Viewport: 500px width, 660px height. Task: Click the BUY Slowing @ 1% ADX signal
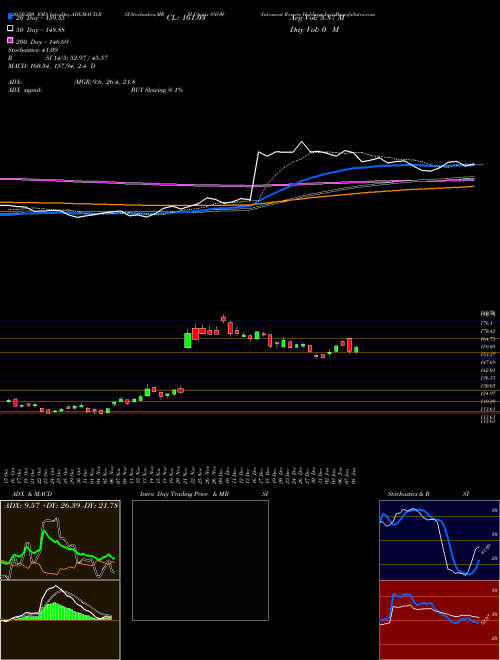tap(157, 90)
